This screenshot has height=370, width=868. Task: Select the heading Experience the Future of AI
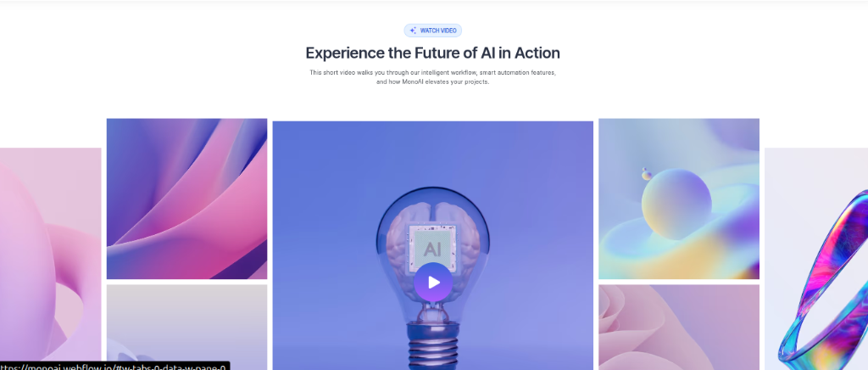pos(433,53)
